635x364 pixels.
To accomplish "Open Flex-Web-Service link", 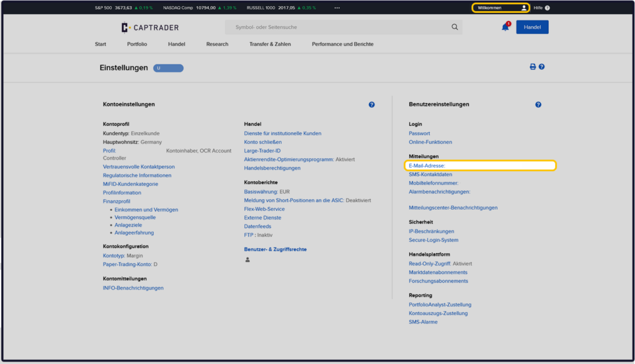I will coord(264,209).
